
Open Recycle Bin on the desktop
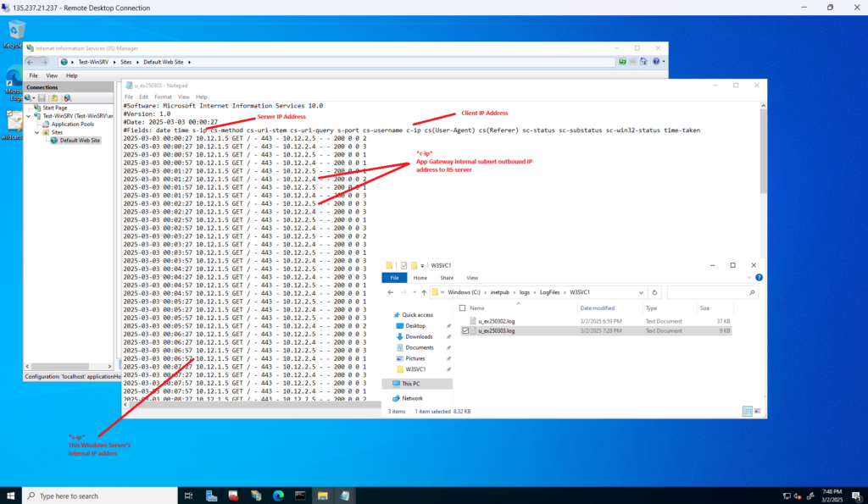coord(12,34)
